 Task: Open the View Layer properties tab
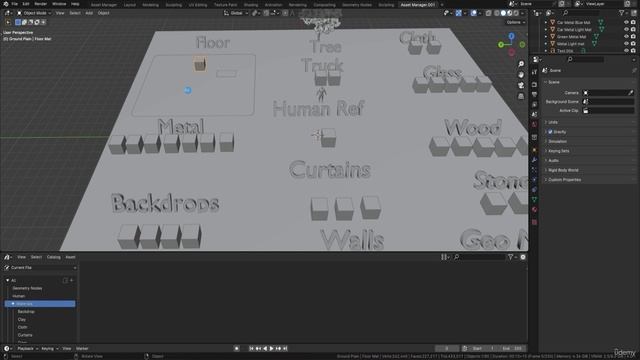(534, 105)
